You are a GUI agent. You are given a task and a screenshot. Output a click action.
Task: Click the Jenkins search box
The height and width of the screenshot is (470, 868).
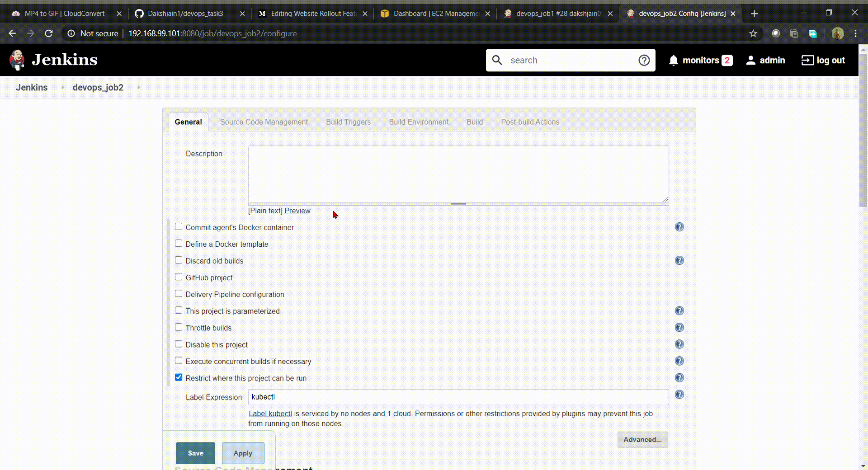pos(571,60)
